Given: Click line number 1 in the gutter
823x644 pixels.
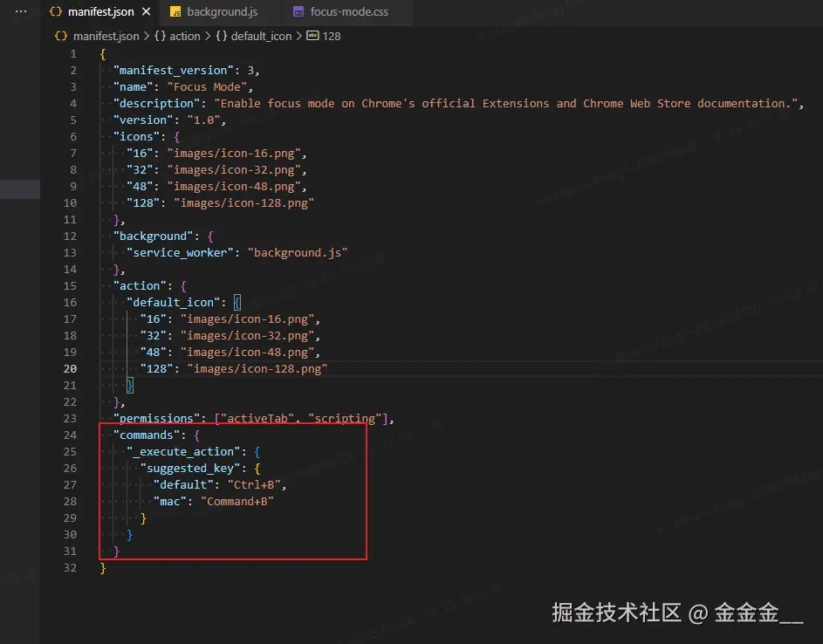Looking at the screenshot, I should (x=73, y=53).
